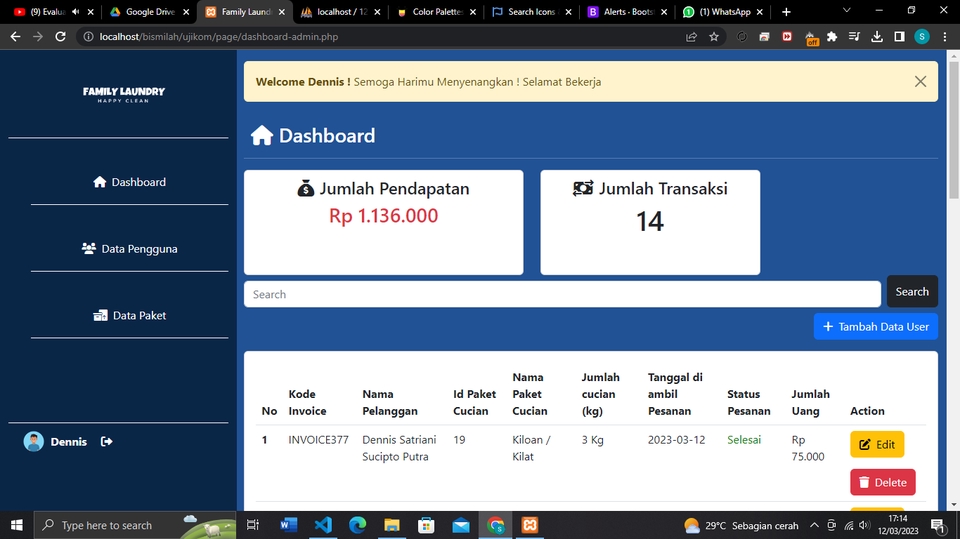Viewport: 960px width, 539px height.
Task: Open the Chrome three-dot menu
Action: [945, 37]
